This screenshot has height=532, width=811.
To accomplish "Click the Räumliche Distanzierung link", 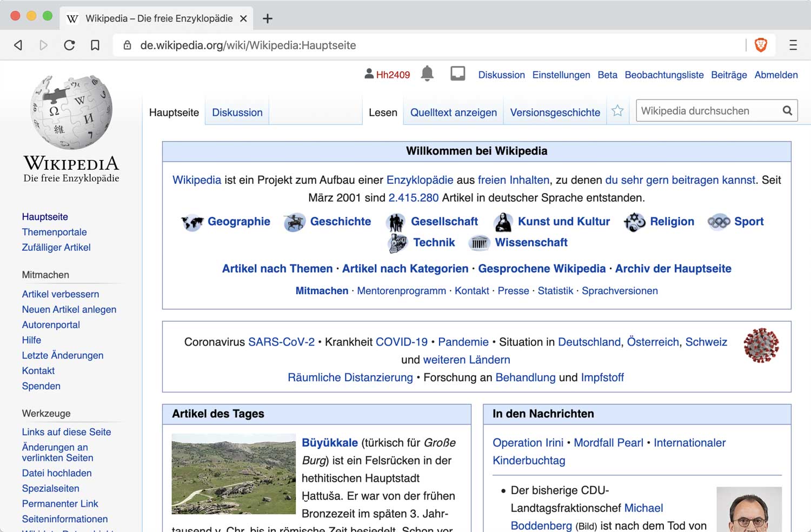I will [350, 377].
